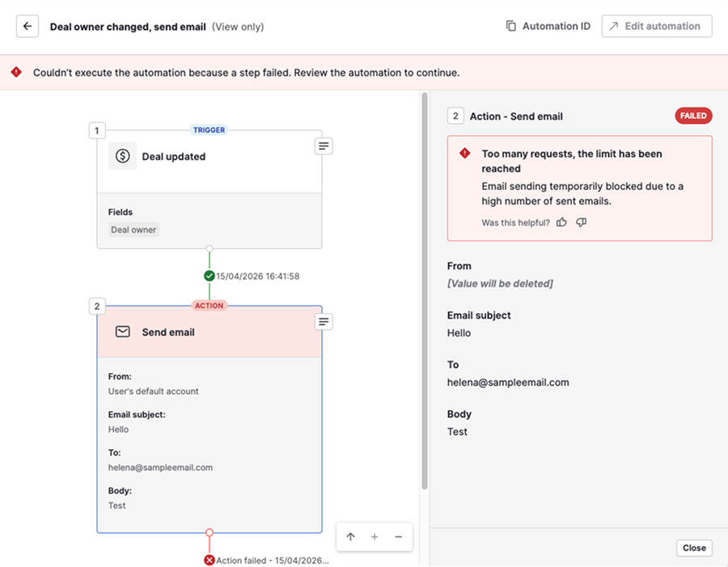Click the Deal owner field tag
The width and height of the screenshot is (728, 567).
[134, 230]
